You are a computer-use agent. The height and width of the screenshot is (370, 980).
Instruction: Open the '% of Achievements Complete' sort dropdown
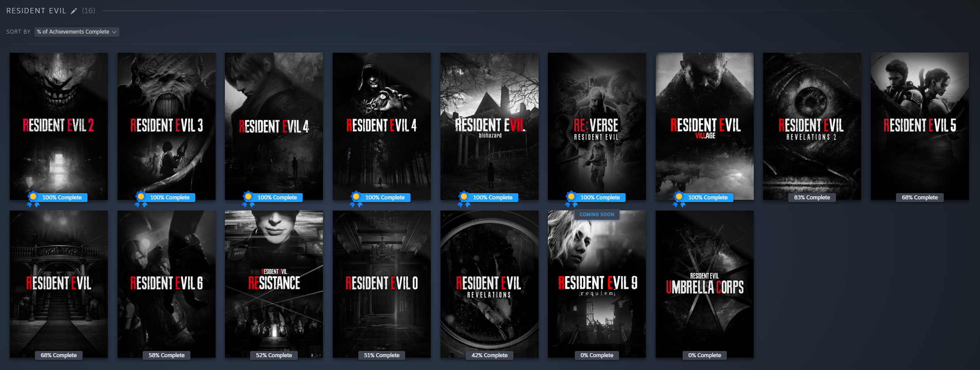pos(76,32)
